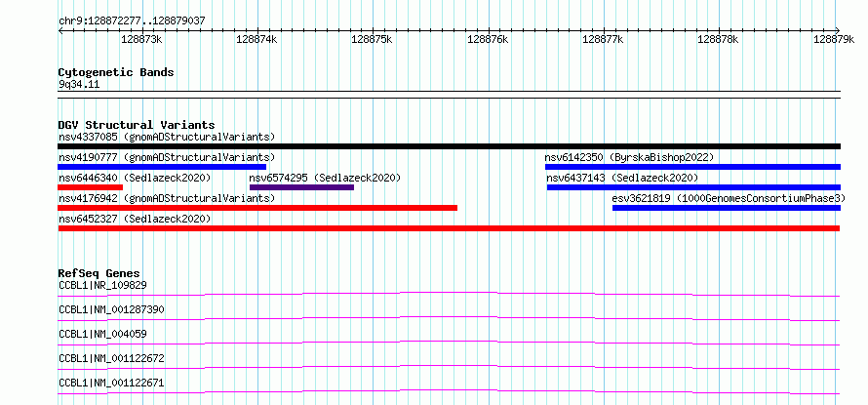Image resolution: width=868 pixels, height=405 pixels.
Task: Click the ruler's right arrowhead
Action: coord(838,30)
